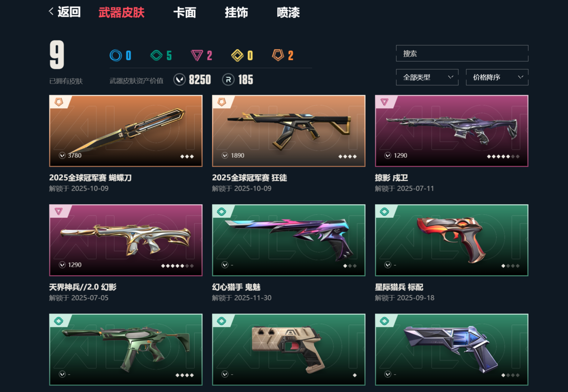The height and width of the screenshot is (392, 568).
Task: Click the pink Premium tier triangle icon
Action: [197, 55]
